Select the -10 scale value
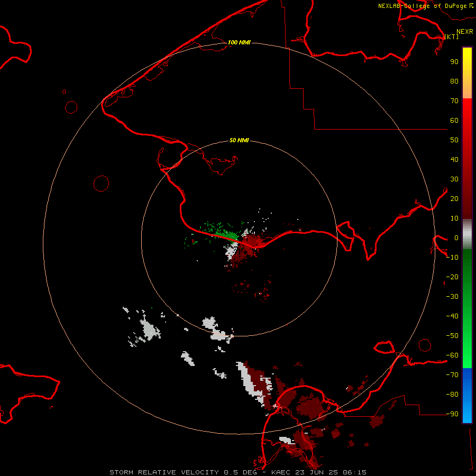The height and width of the screenshot is (476, 476). coord(452,258)
